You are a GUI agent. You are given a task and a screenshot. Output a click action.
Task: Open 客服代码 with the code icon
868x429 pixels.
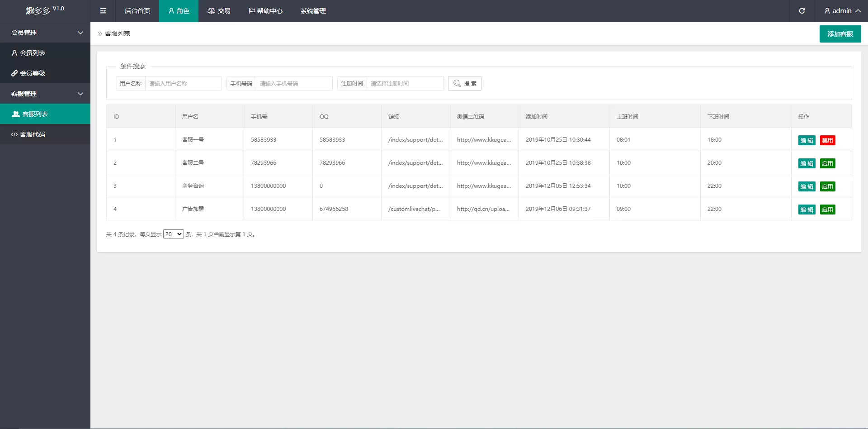[28, 134]
